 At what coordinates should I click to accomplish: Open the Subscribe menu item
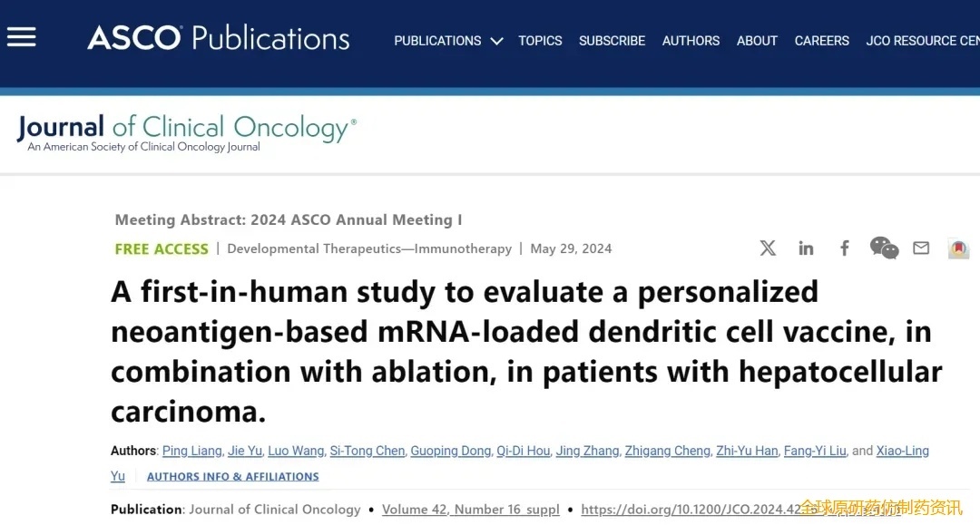coord(612,41)
